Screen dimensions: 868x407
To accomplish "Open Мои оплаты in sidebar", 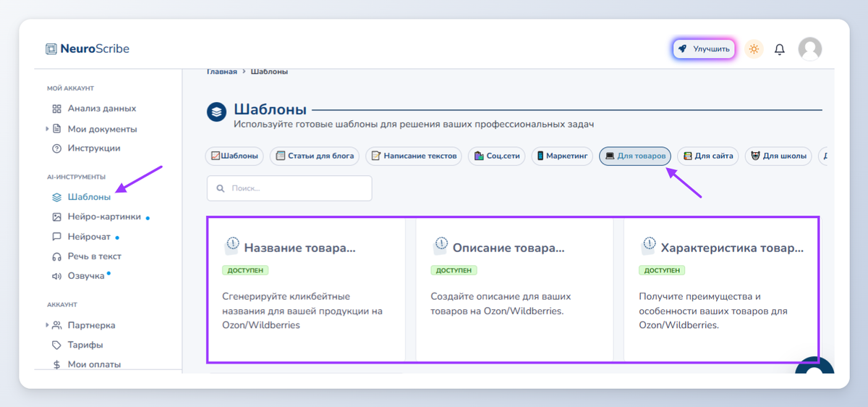I will point(94,364).
